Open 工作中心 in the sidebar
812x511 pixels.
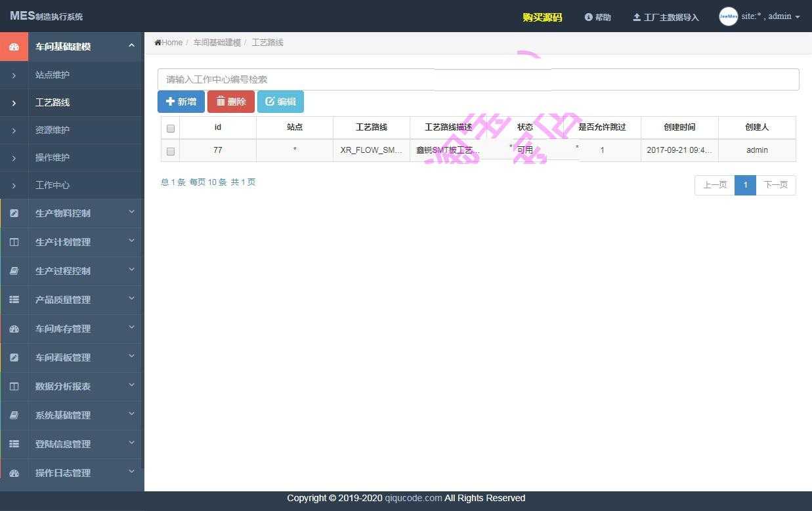click(53, 185)
